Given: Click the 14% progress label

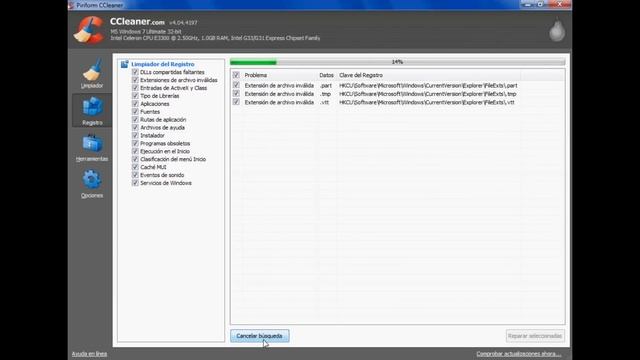Looking at the screenshot, I should click(397, 62).
